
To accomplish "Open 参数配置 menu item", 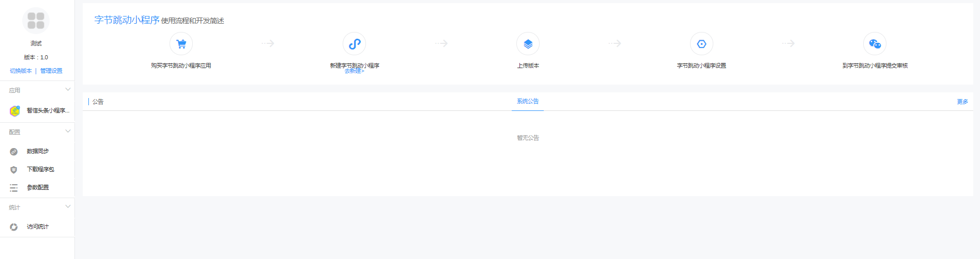I will click(37, 187).
